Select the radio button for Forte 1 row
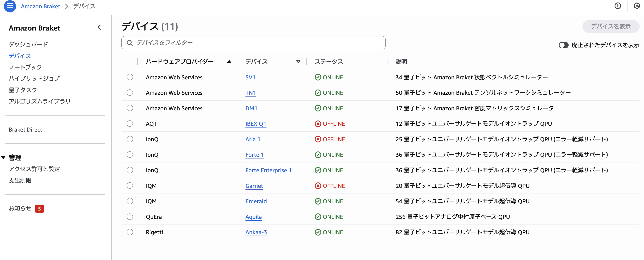644x260 pixels. pyautogui.click(x=130, y=154)
